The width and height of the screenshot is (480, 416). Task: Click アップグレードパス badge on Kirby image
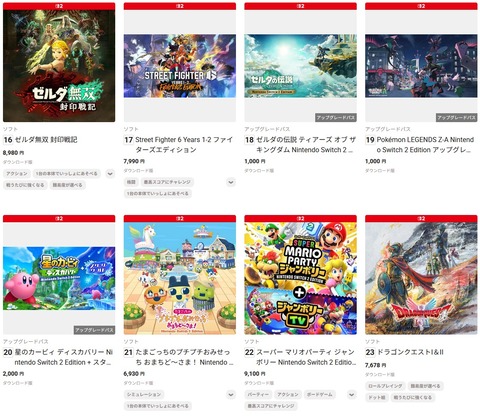click(94, 330)
